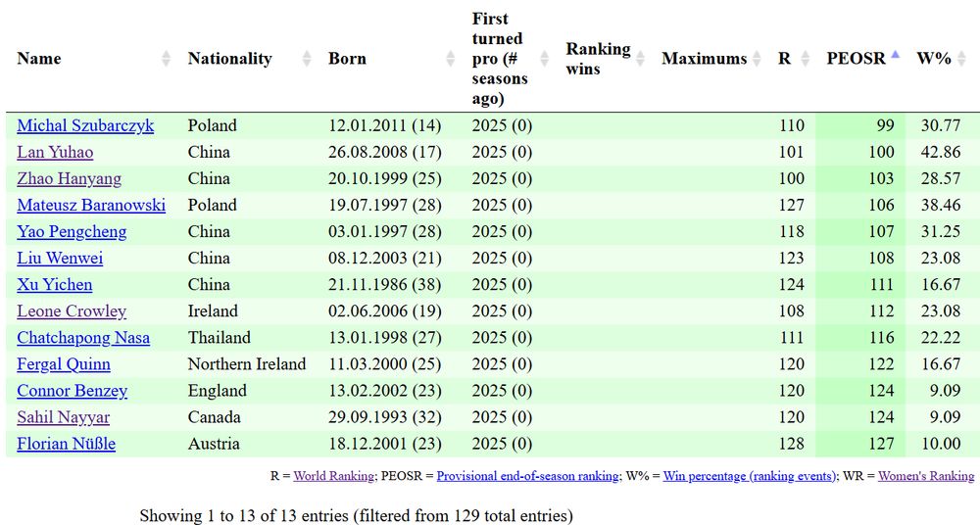Open Michal Szubarczyk player page
Image resolution: width=980 pixels, height=525 pixels.
click(x=85, y=125)
